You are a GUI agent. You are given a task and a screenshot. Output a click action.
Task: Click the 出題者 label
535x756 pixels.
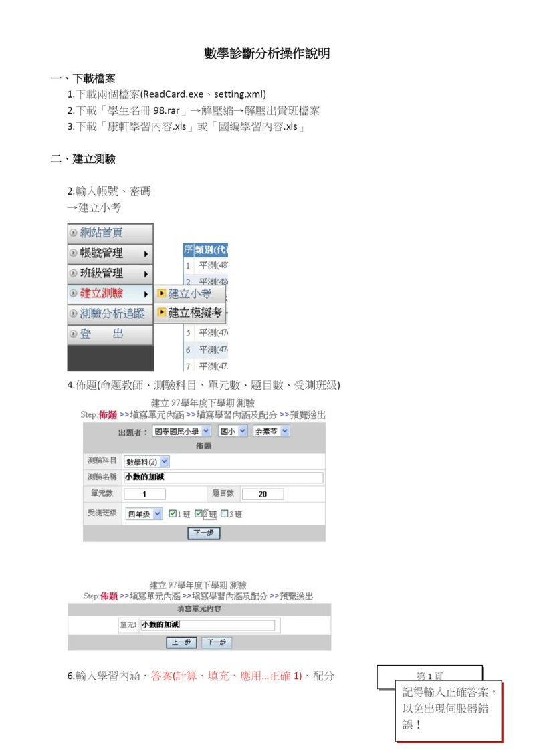(132, 432)
